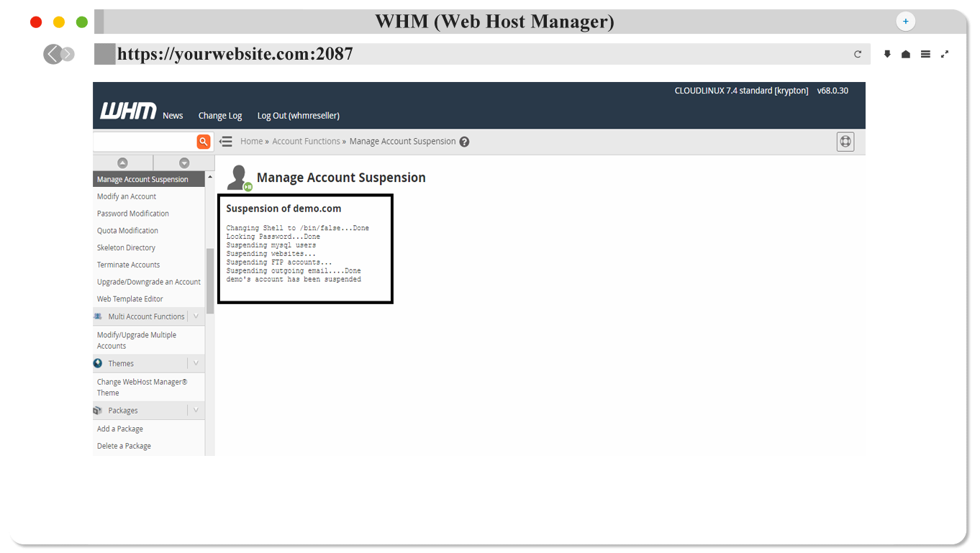The height and width of the screenshot is (553, 980).
Task: Click the Packages box icon
Action: 98,411
